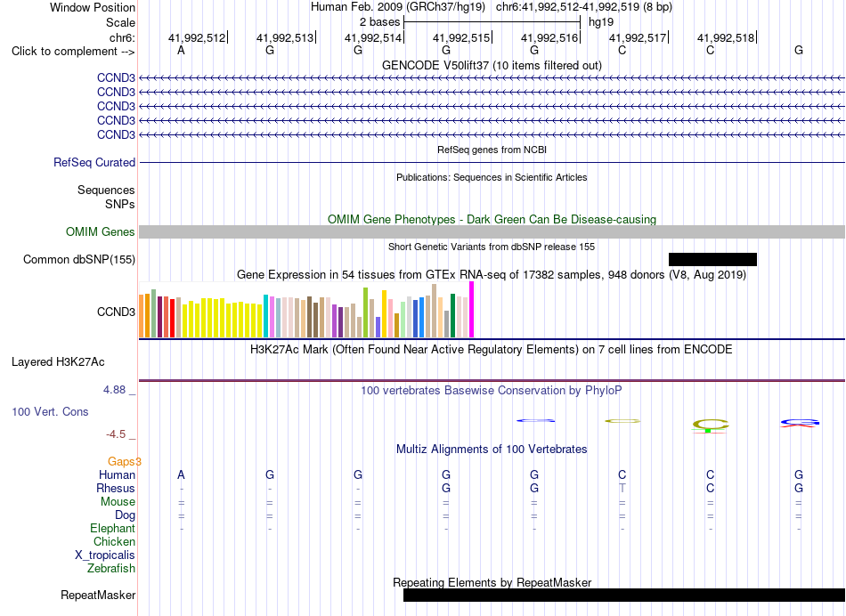Open the H3K27Ac Mark track title

click(x=492, y=350)
